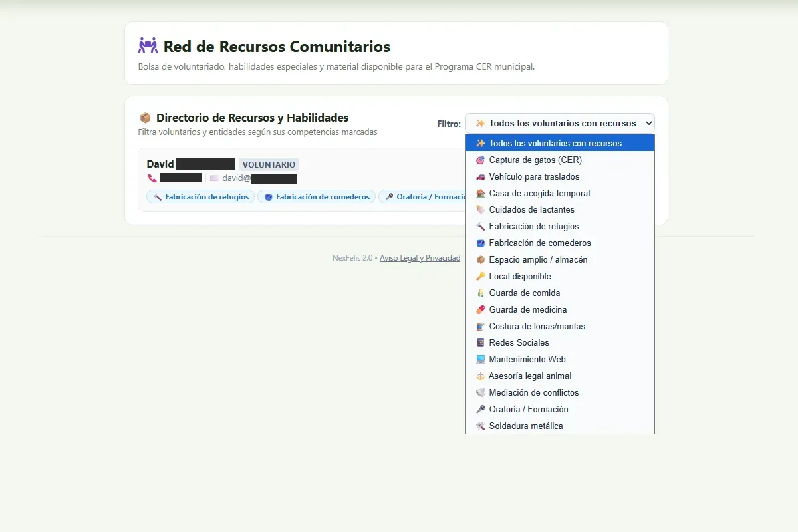
Task: Select 'Fabricación de comederos' in dropdown list
Action: (x=560, y=243)
